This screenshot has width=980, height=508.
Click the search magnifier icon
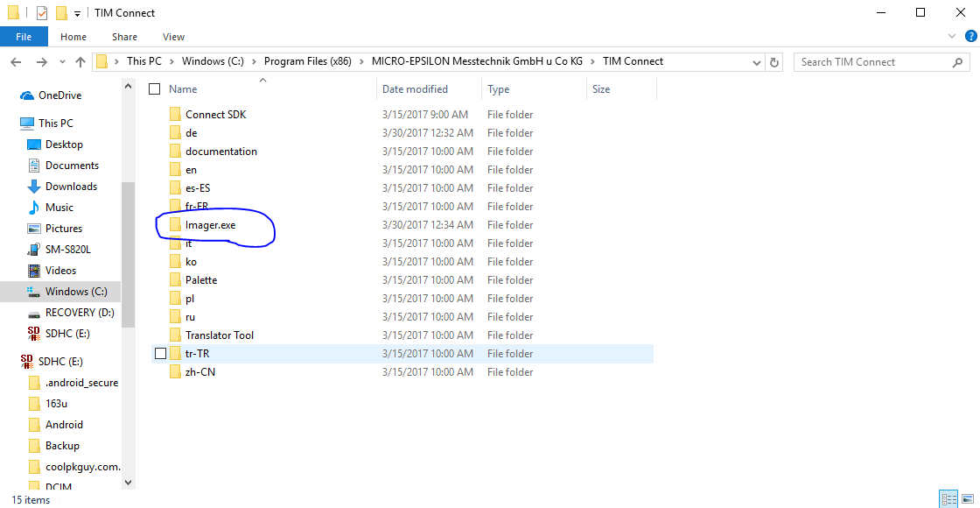pyautogui.click(x=957, y=62)
